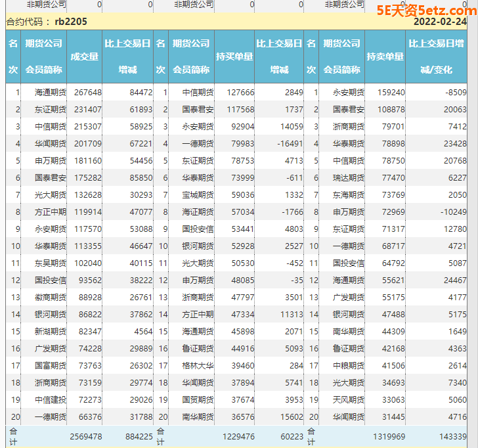Select the total trading volume 2569478
This screenshot has width=478, height=448.
(85, 436)
